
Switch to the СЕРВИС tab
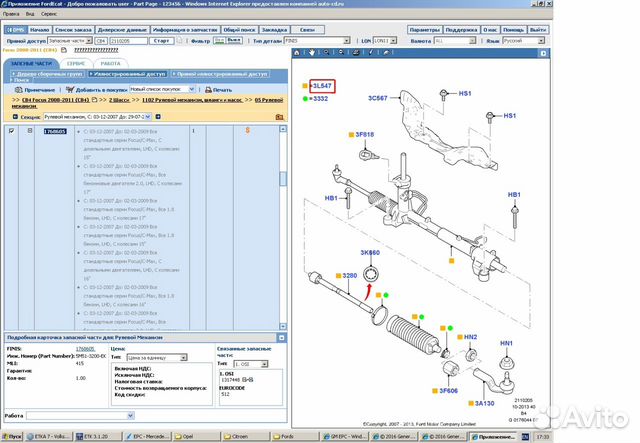(x=76, y=64)
